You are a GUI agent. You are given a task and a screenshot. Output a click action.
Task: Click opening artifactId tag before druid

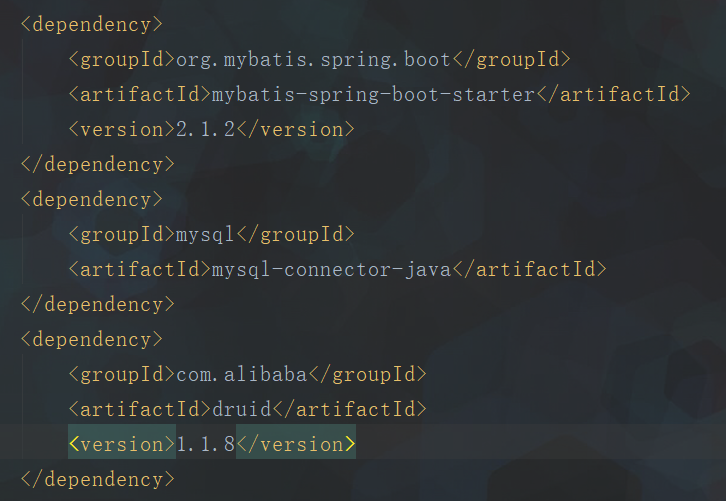pos(140,409)
